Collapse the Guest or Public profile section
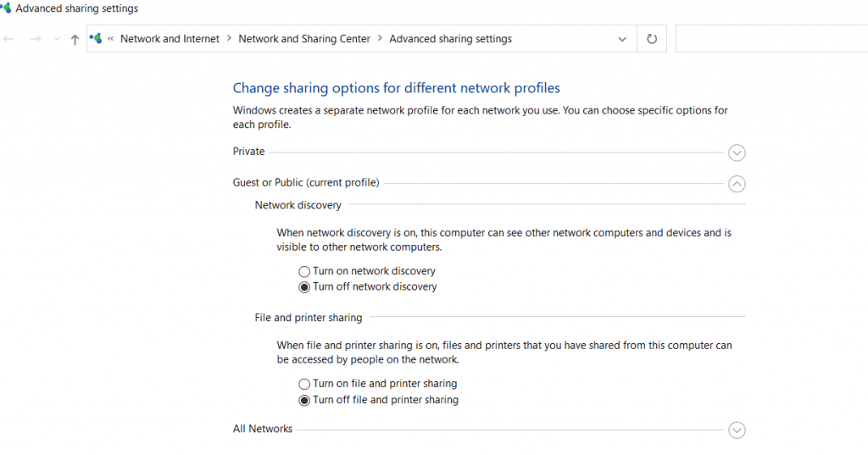This screenshot has height=455, width=868. tap(737, 184)
